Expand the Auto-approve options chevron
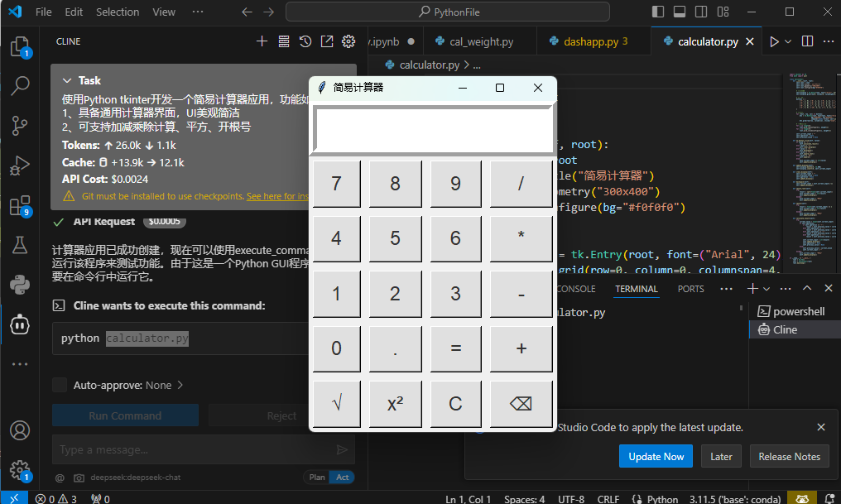841x504 pixels. point(180,385)
